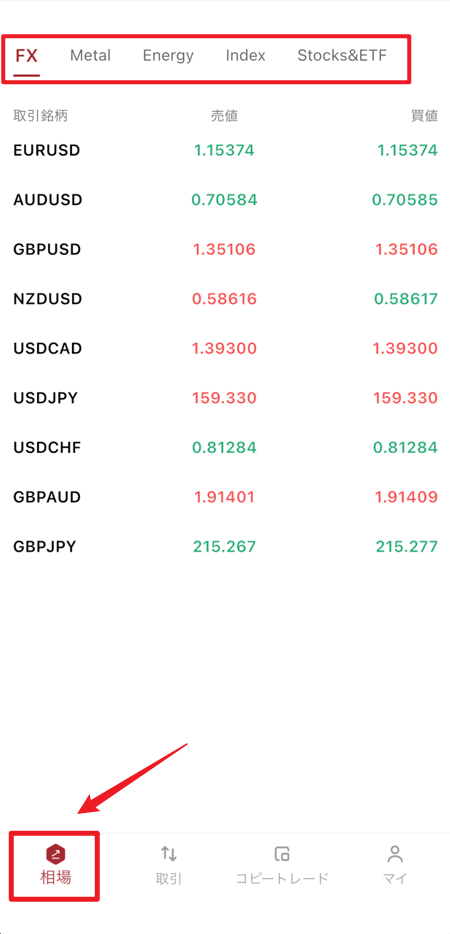Open the USDCAD symbol row
This screenshot has width=450, height=934.
coord(225,348)
